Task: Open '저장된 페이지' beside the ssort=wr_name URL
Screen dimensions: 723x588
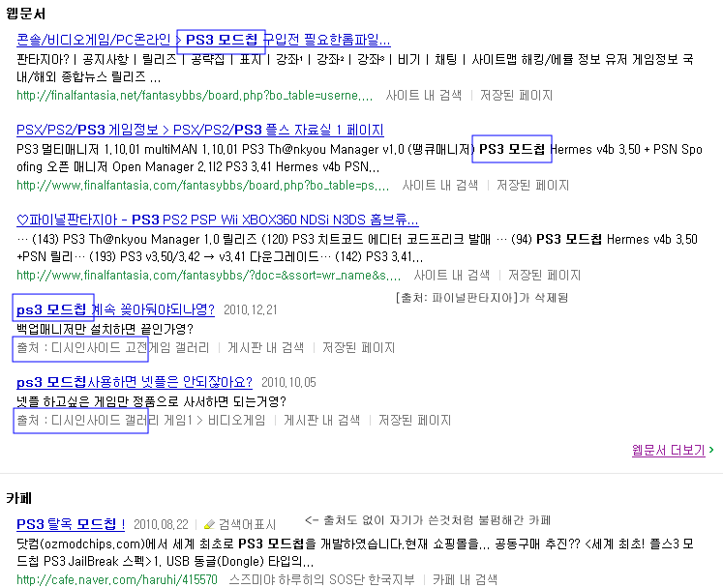Action: pos(545,275)
